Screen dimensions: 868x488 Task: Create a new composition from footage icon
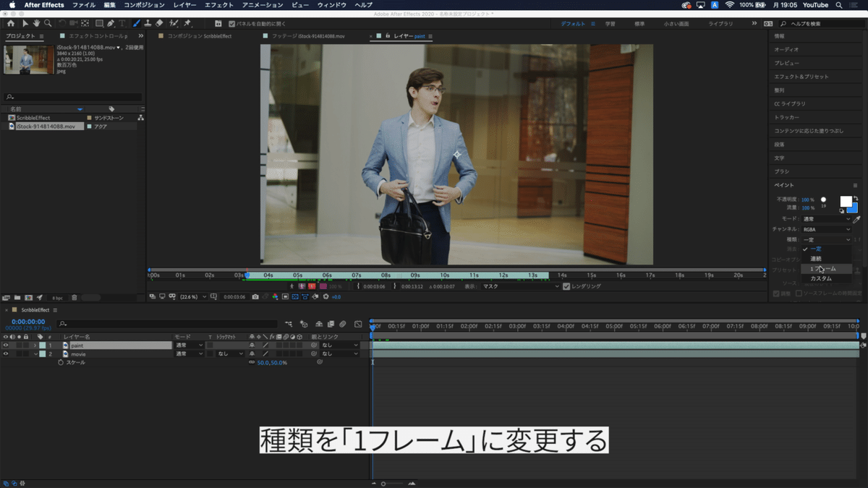click(27, 297)
